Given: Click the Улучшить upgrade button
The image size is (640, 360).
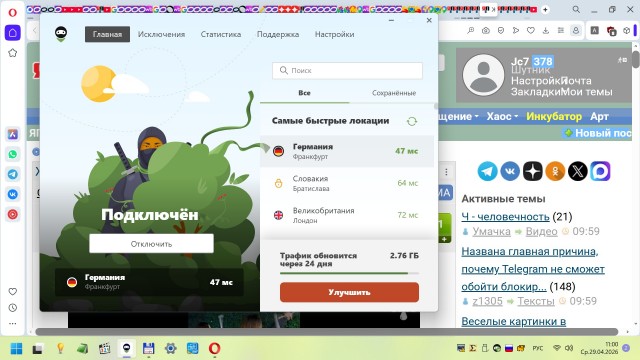Looking at the screenshot, I should point(349,292).
